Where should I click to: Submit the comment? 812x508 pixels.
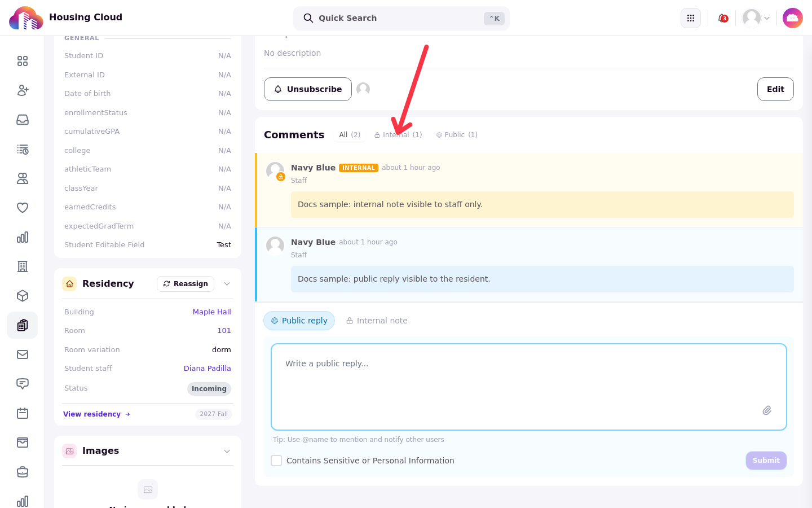point(766,461)
